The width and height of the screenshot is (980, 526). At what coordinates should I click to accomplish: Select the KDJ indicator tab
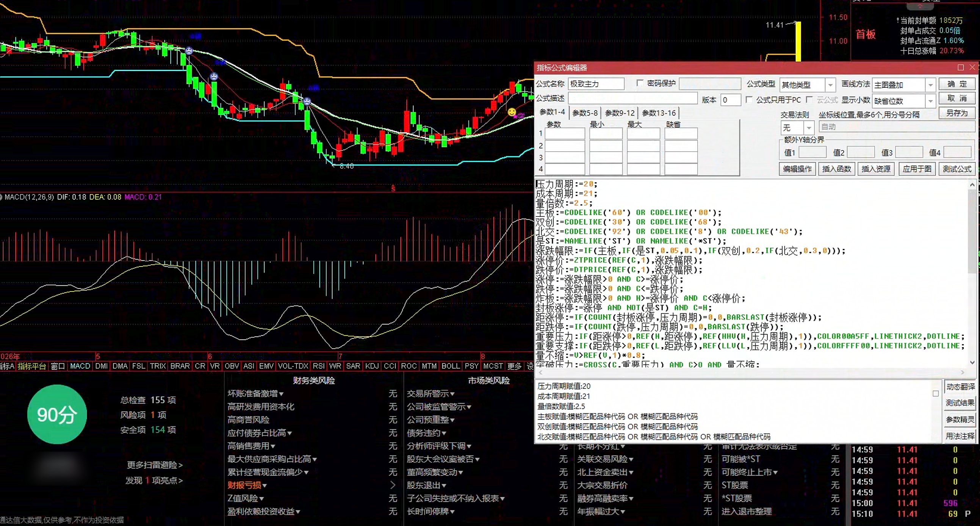[372, 366]
